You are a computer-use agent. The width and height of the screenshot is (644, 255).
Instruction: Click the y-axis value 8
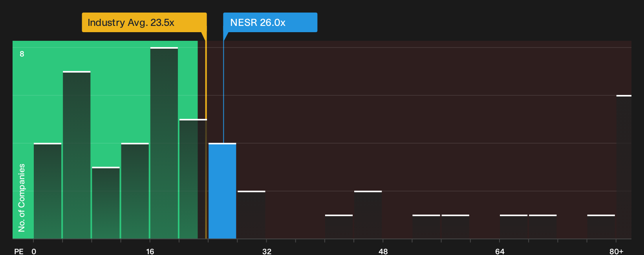(22, 54)
